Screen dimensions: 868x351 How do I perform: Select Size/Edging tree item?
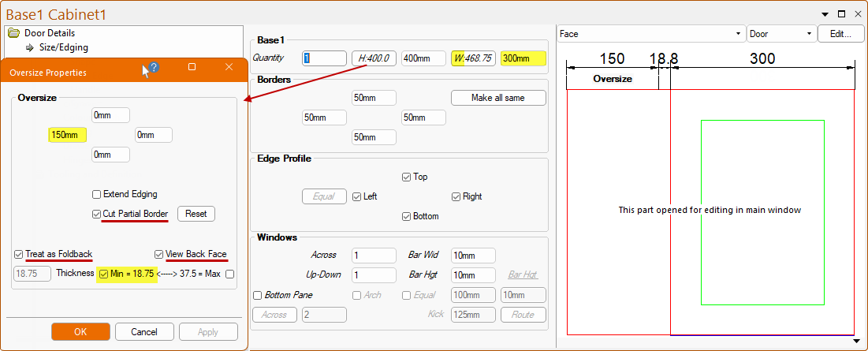[x=64, y=47]
